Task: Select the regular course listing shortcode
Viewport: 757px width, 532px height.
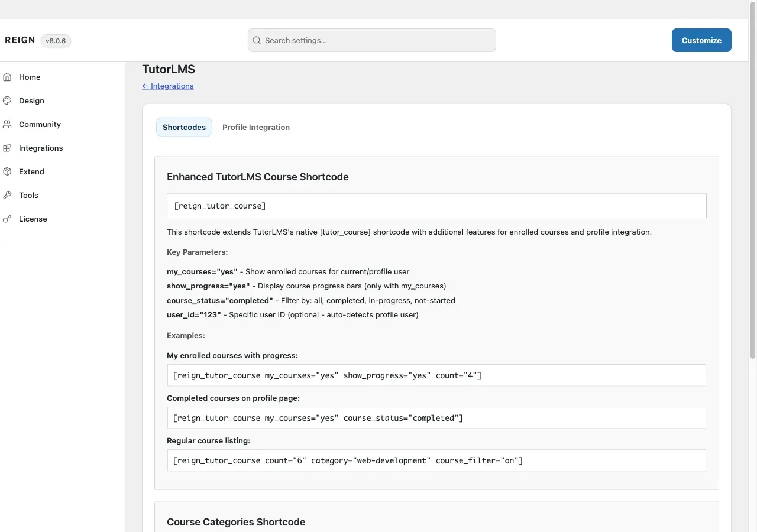Action: [436, 460]
